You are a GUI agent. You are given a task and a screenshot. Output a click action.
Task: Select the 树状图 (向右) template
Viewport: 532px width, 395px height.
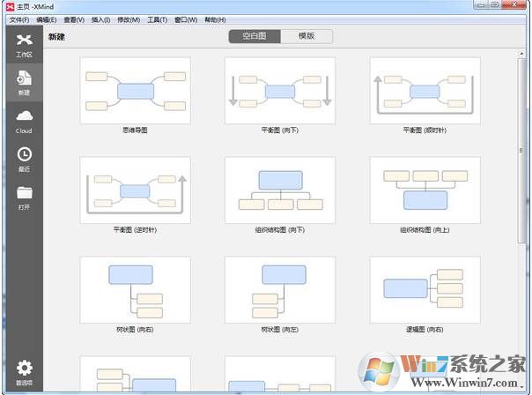coord(134,290)
